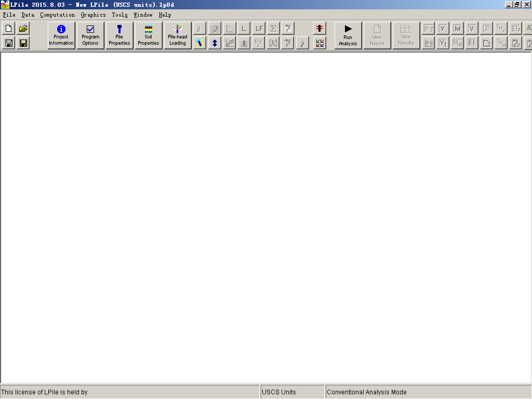
Task: Click the p-y over z icon
Action: 259,43
